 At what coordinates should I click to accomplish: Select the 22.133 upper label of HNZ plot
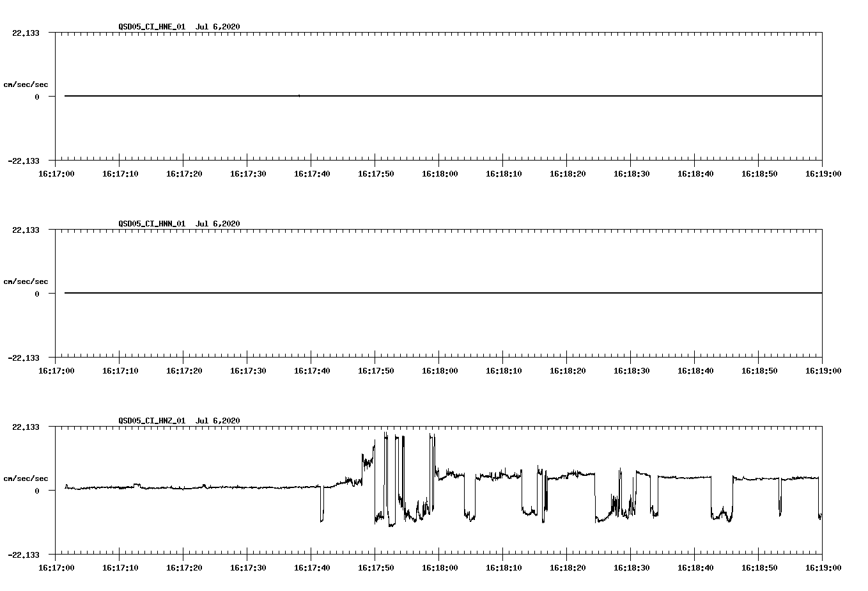(26, 427)
